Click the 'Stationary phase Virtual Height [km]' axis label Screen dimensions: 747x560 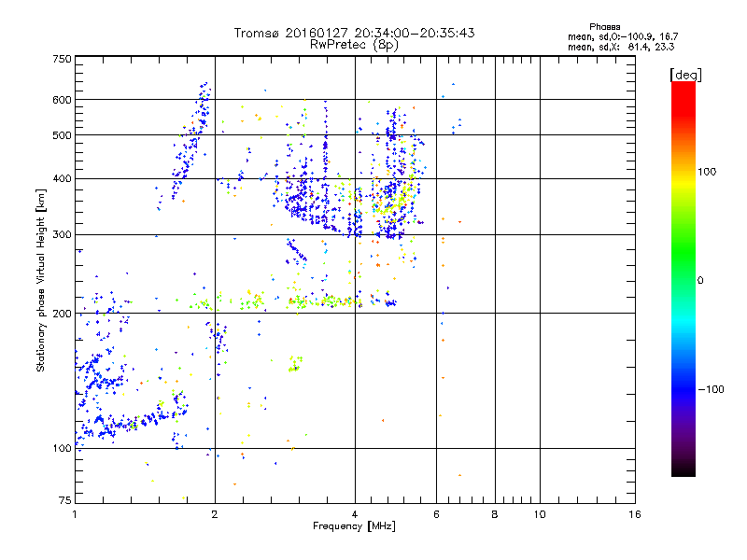tap(40, 280)
